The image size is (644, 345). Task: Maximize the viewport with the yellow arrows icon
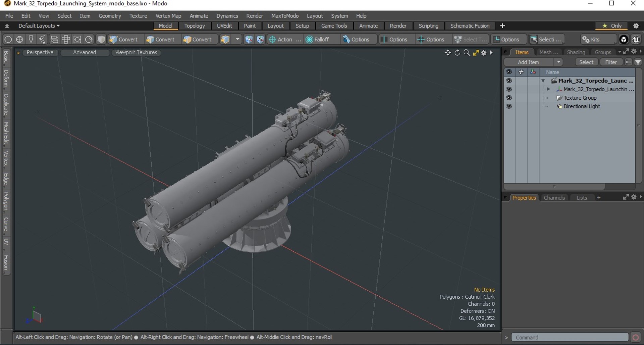476,53
